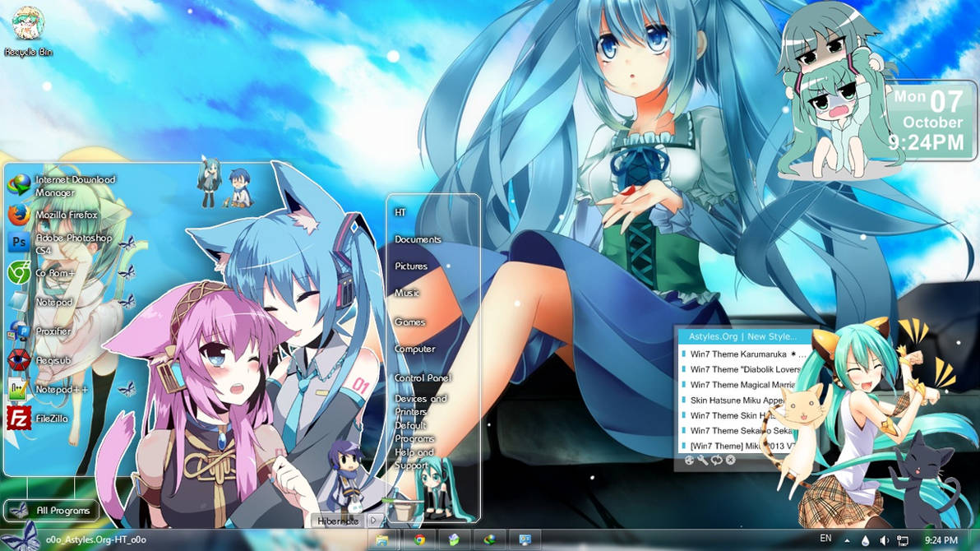
Task: Open Aegisub from the Start menu
Action: click(x=39, y=360)
